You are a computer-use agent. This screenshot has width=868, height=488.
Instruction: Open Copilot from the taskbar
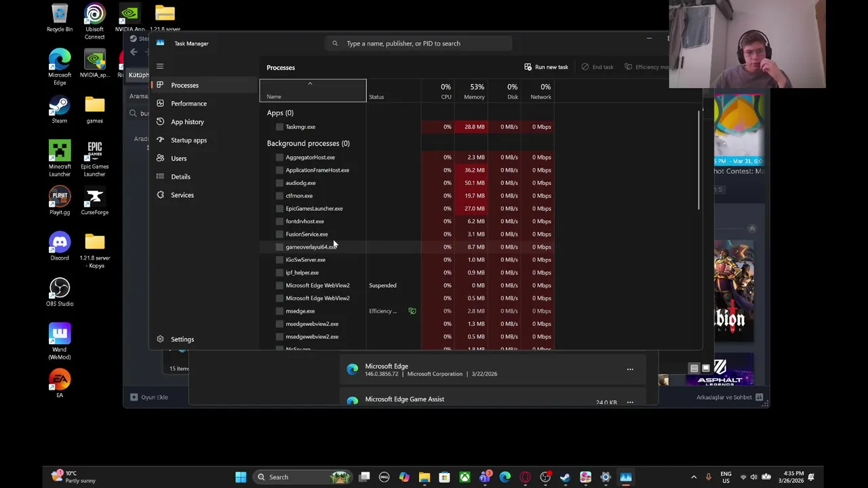[404, 477]
